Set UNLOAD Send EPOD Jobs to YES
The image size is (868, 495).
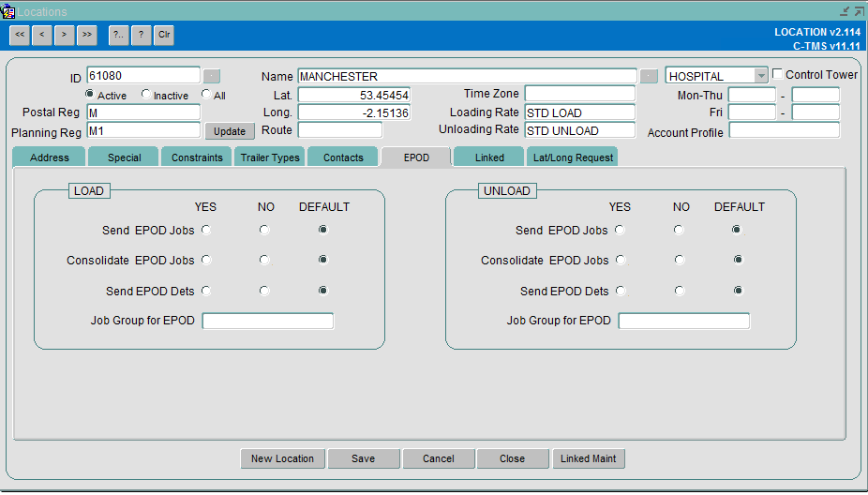620,230
